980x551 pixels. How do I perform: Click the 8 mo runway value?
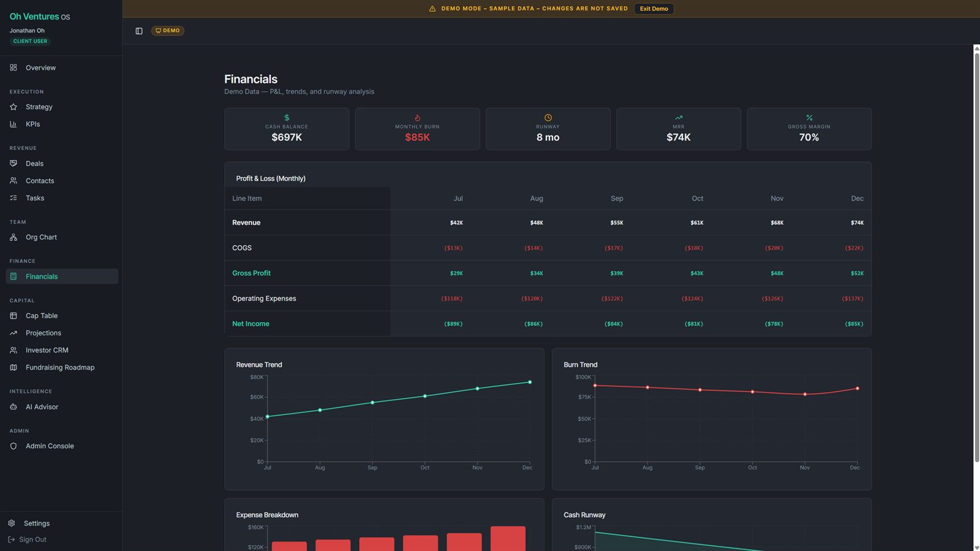click(x=548, y=137)
